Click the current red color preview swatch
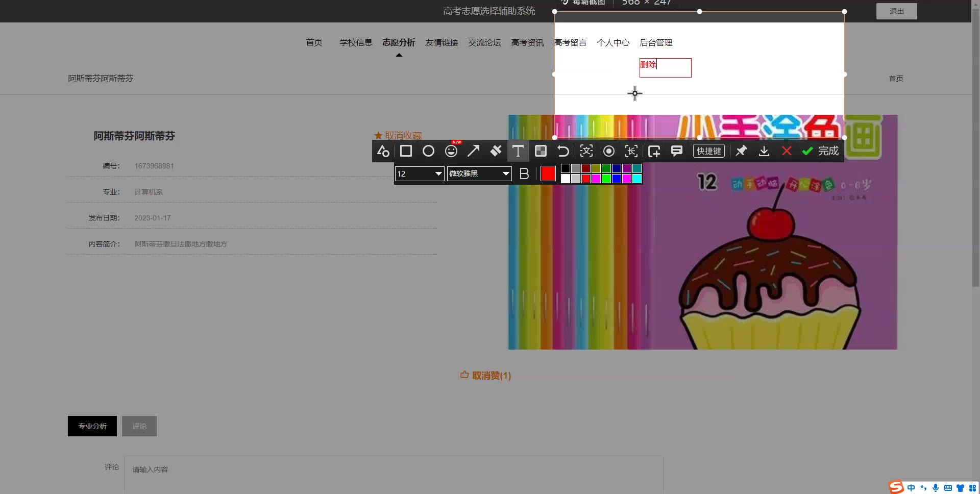 tap(548, 174)
